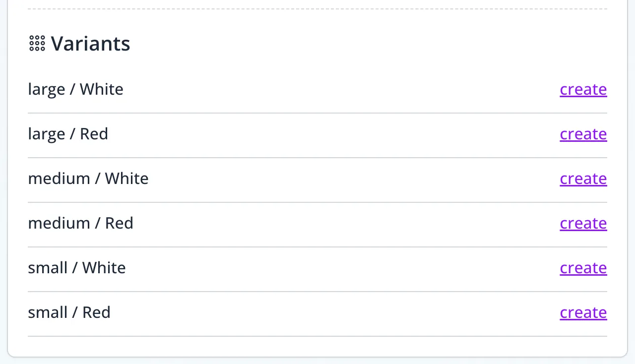Viewport: 635px width, 364px height.
Task: Click the Variants section heading text
Action: pos(90,44)
